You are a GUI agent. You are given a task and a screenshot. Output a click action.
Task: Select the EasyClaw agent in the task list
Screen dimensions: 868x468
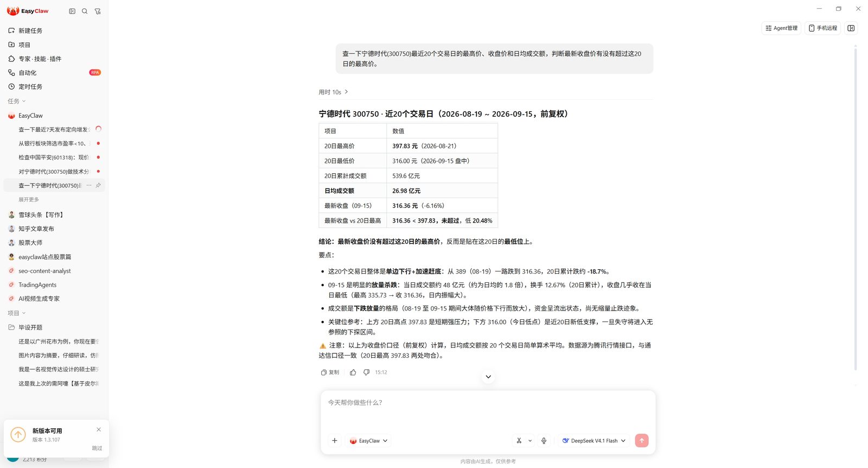pyautogui.click(x=54, y=116)
